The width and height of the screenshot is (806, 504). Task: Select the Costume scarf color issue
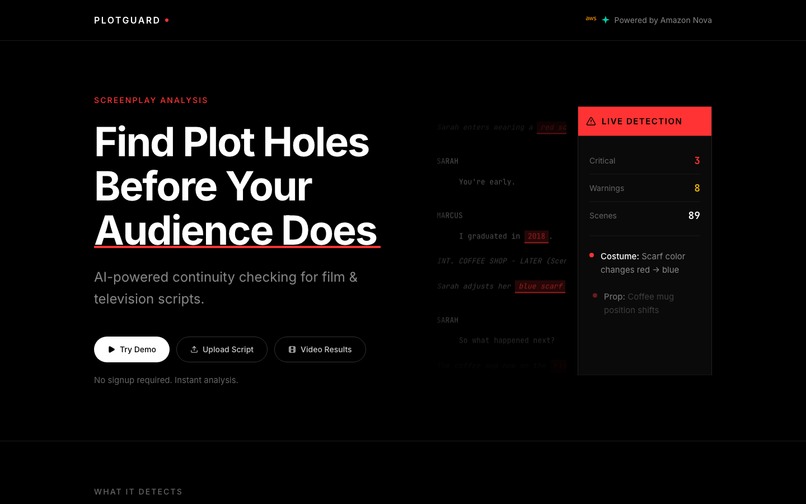click(x=645, y=263)
